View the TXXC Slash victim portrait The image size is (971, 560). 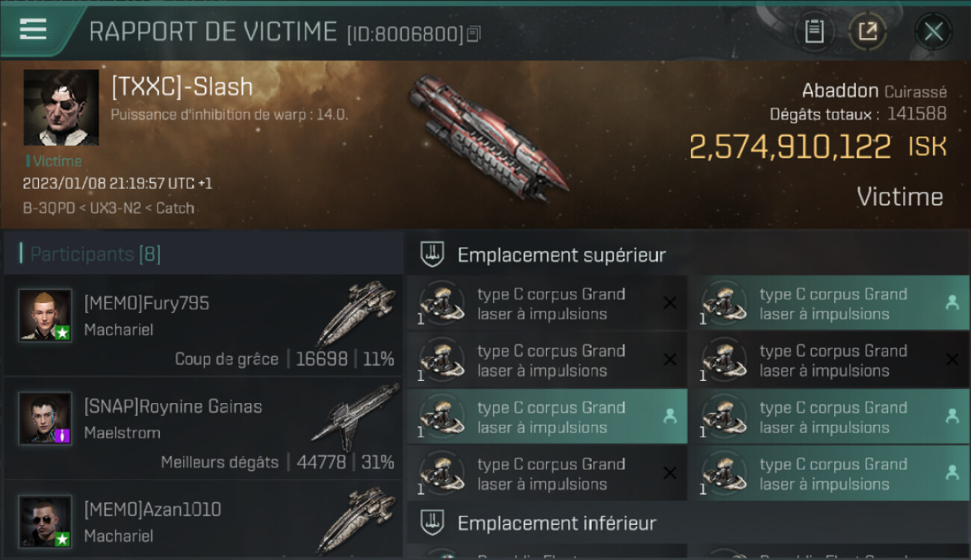pos(61,108)
